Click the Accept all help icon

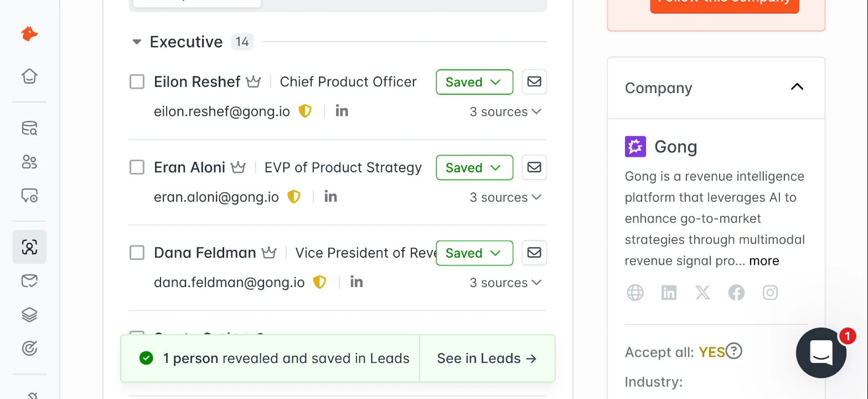(734, 351)
